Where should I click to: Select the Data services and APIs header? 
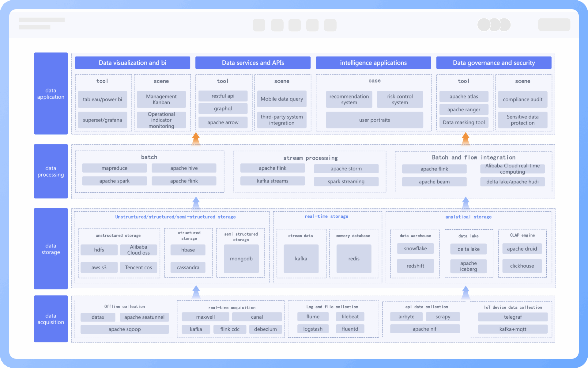point(253,63)
